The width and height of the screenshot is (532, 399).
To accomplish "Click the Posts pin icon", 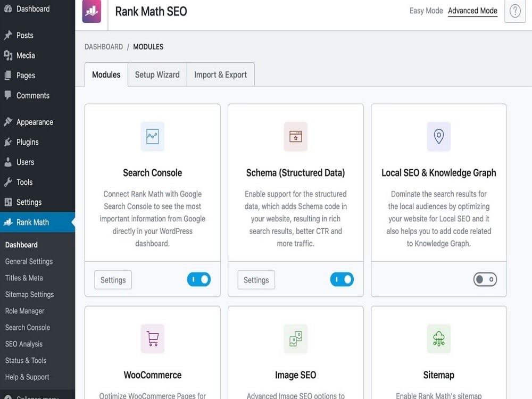I will pos(8,35).
